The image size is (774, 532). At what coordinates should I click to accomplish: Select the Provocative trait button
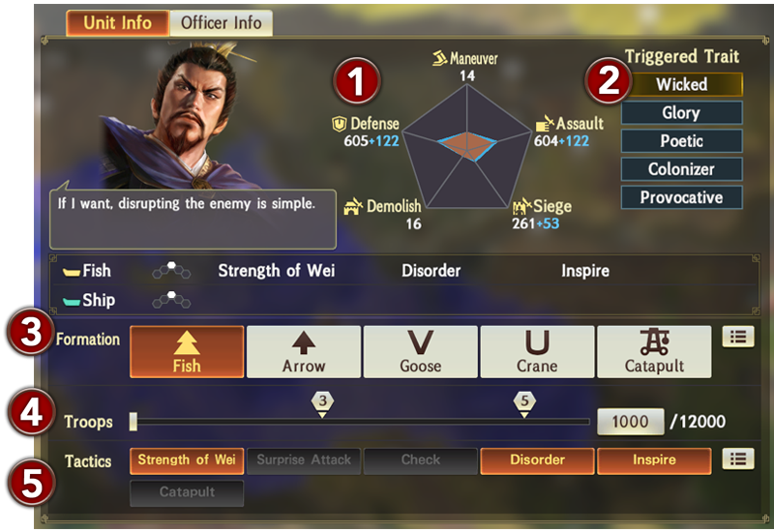682,197
